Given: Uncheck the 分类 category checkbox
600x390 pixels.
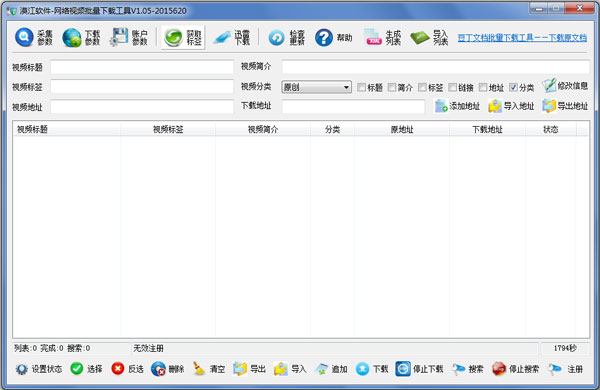Looking at the screenshot, I should tap(514, 88).
